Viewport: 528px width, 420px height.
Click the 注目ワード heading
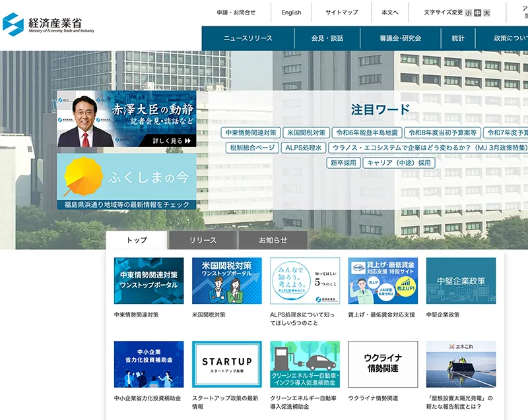pyautogui.click(x=380, y=109)
